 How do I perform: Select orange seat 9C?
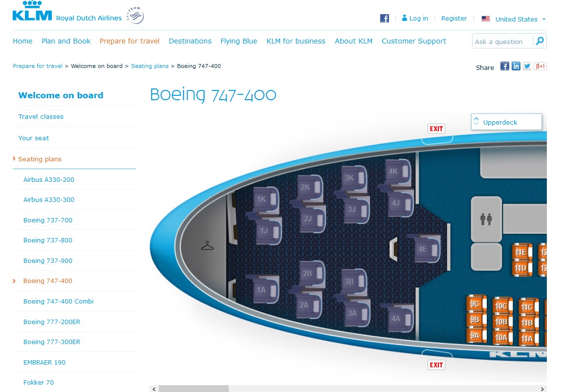pos(476,304)
